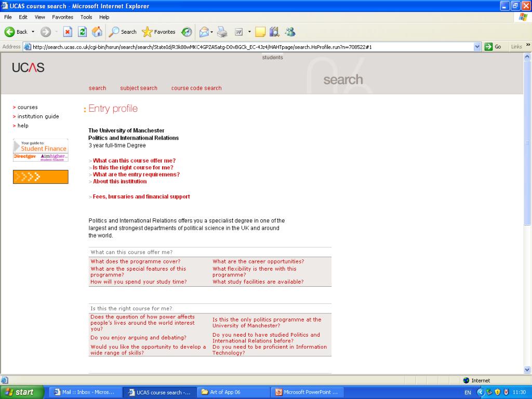Open the Mail icon dropdown arrow
This screenshot has height=399, width=532.
pyautogui.click(x=212, y=32)
